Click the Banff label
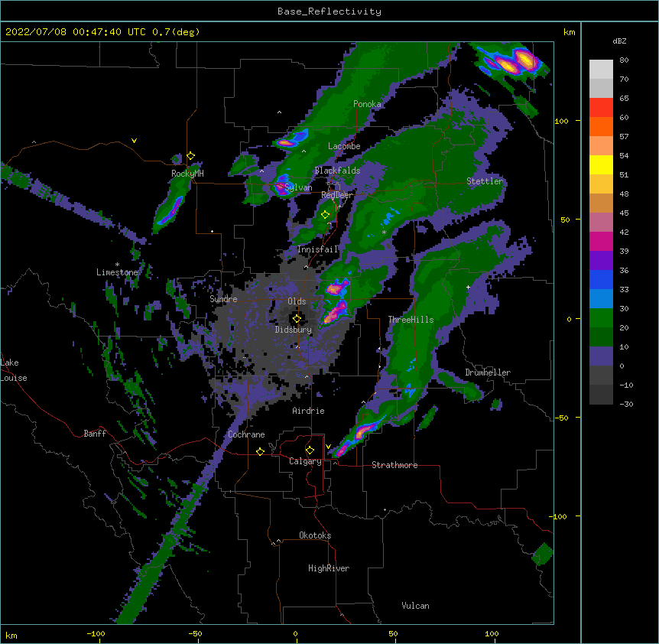 coord(95,434)
